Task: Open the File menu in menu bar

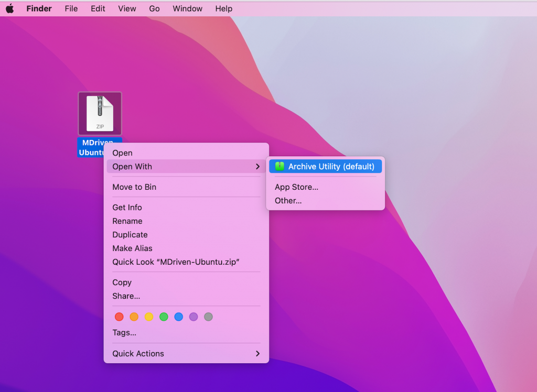Action: pyautogui.click(x=71, y=8)
